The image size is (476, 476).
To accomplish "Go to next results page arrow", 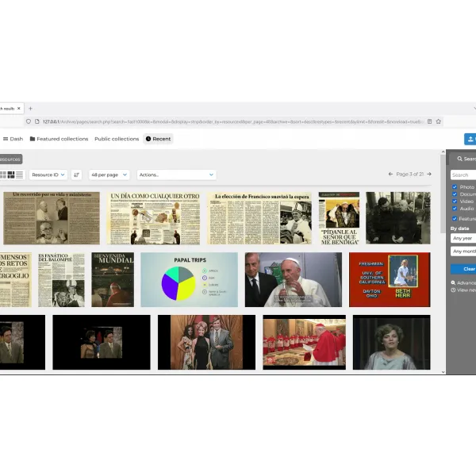I will 429,174.
